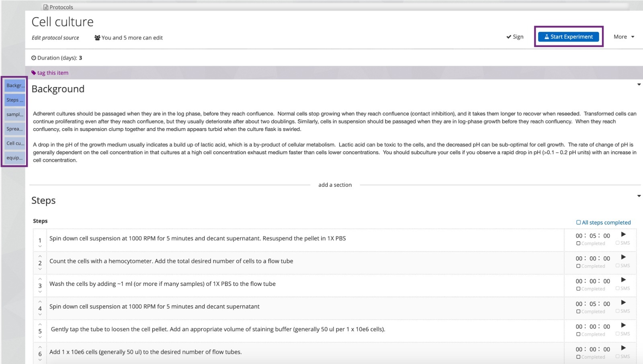
Task: Click the users icon next to edit permissions
Action: (97, 38)
